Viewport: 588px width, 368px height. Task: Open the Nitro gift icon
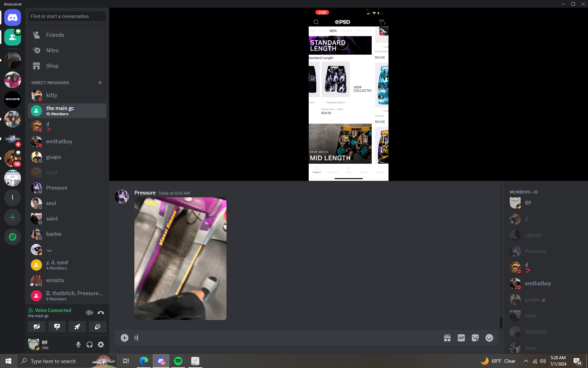447,338
